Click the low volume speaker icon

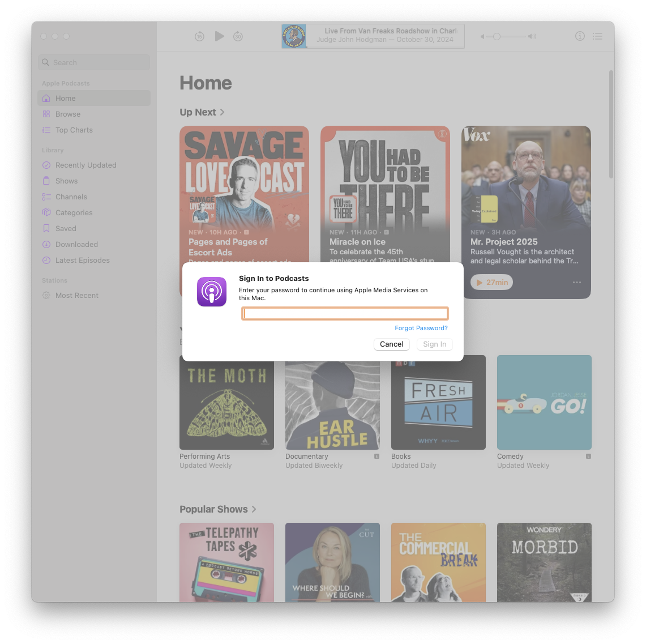click(x=482, y=37)
